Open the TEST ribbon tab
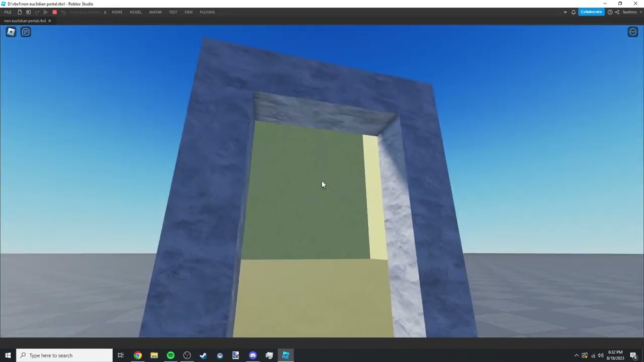 (x=173, y=12)
